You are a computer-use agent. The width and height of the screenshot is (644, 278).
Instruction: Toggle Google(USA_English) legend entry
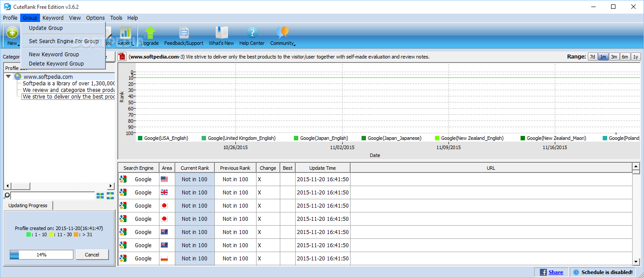163,138
